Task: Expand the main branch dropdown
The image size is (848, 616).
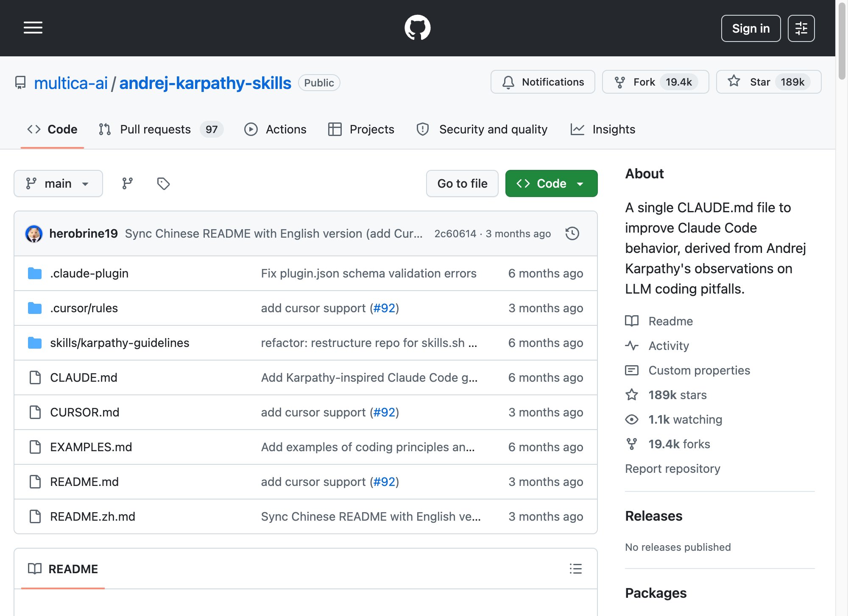Action: coord(58,183)
